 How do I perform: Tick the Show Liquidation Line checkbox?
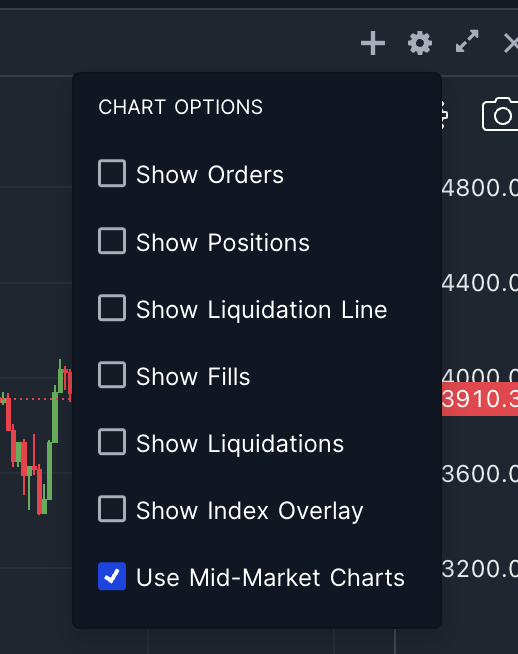pyautogui.click(x=112, y=308)
